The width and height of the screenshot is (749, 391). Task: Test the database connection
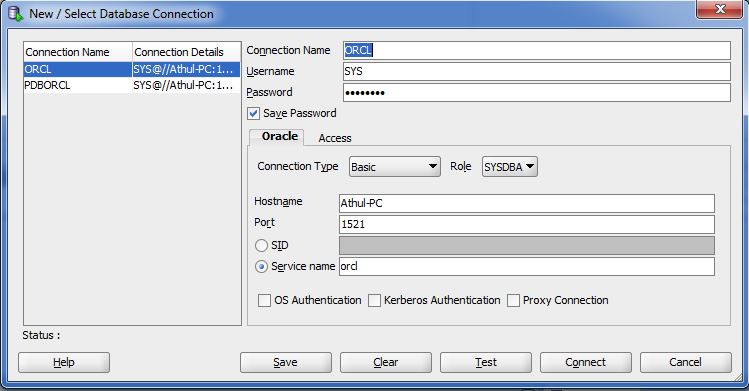pos(486,362)
